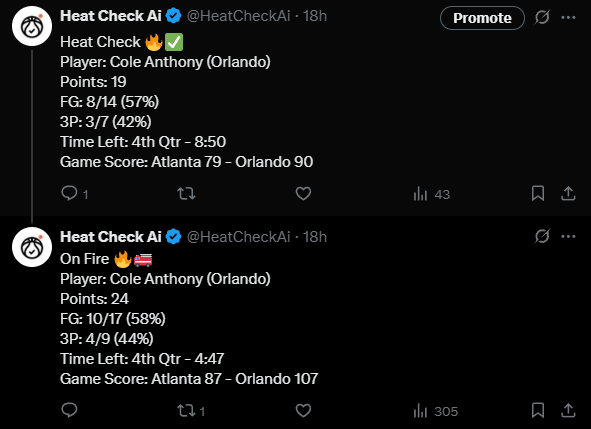The image size is (591, 429).
Task: Repost the Heat Check tweet
Action: point(186,193)
